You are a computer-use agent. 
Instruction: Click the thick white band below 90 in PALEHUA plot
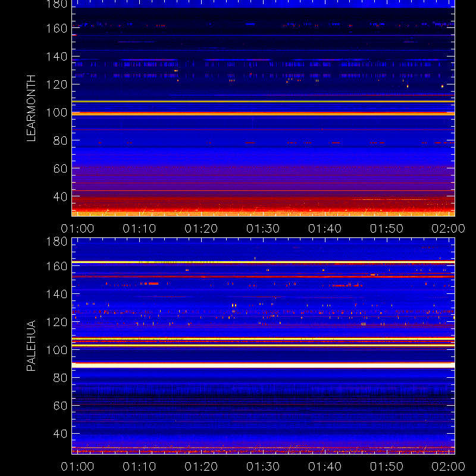pyautogui.click(x=263, y=365)
